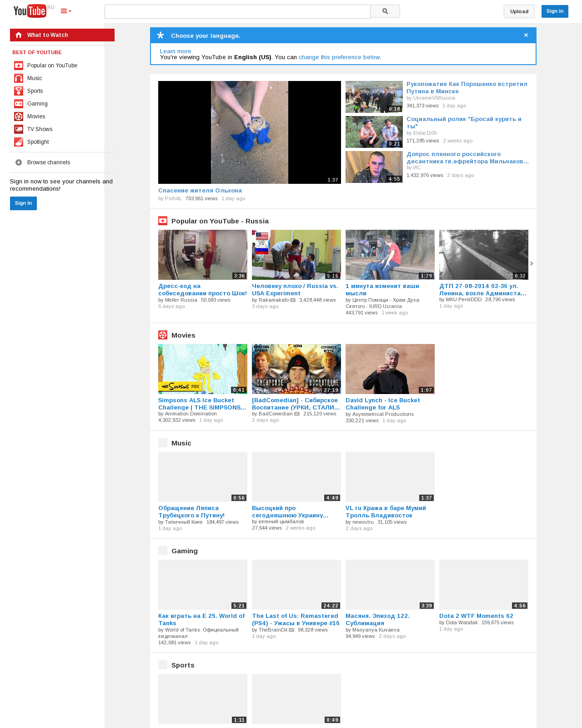Show next videos with right arrow chevron
The width and height of the screenshot is (582, 728).
pos(532,263)
